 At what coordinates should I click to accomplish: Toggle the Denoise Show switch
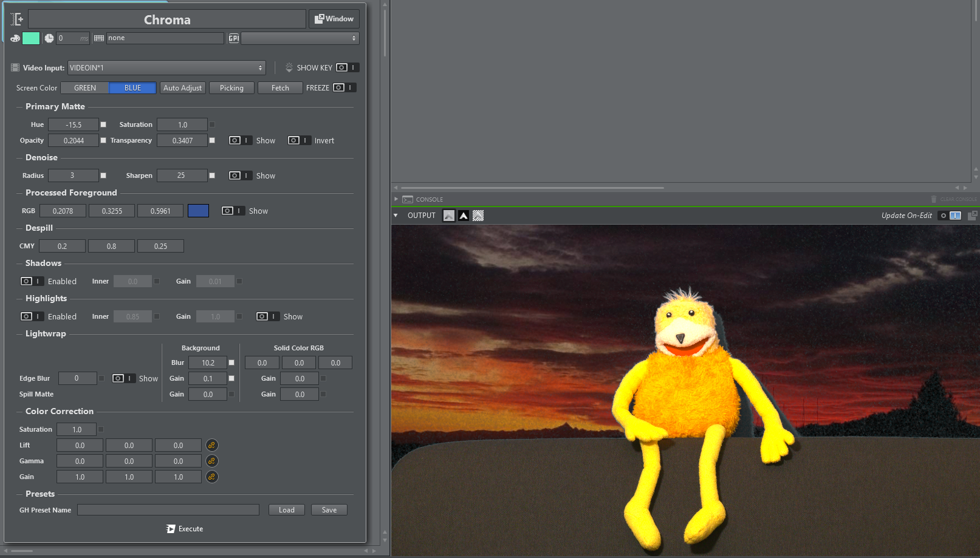pos(240,175)
